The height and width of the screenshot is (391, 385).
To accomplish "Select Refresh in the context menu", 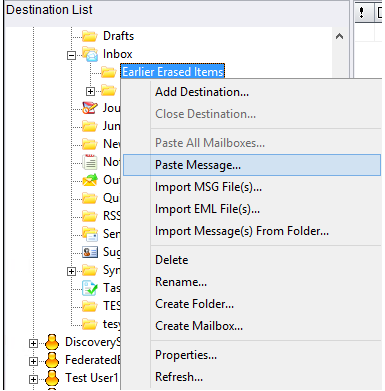I will coord(252,377).
